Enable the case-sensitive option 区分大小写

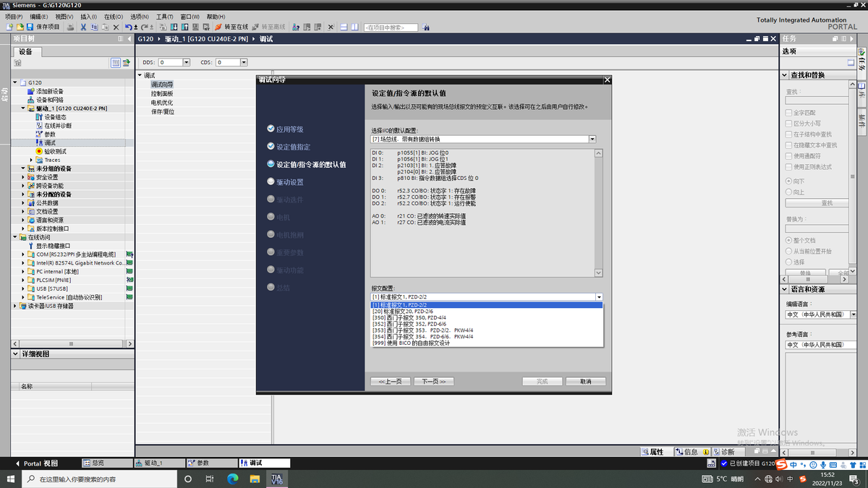[x=789, y=124]
